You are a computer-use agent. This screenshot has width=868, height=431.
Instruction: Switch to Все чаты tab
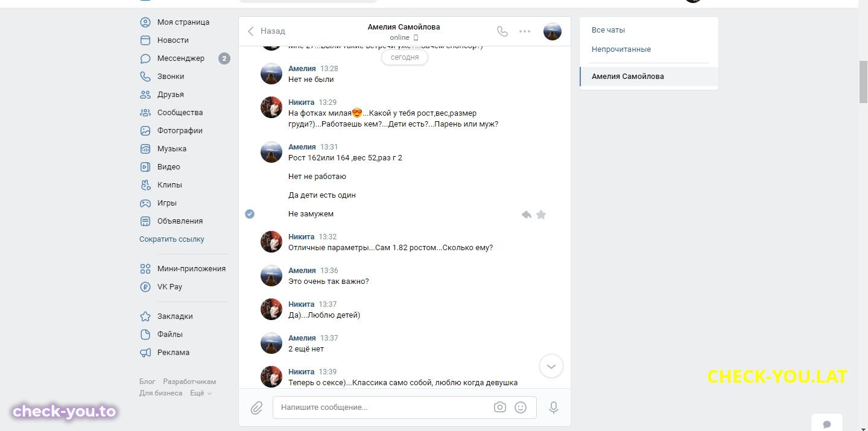[x=608, y=30]
